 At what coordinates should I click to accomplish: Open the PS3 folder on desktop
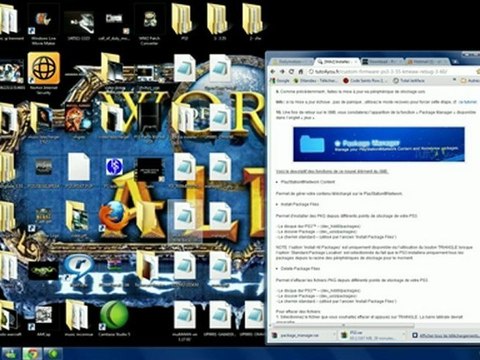(x=184, y=23)
